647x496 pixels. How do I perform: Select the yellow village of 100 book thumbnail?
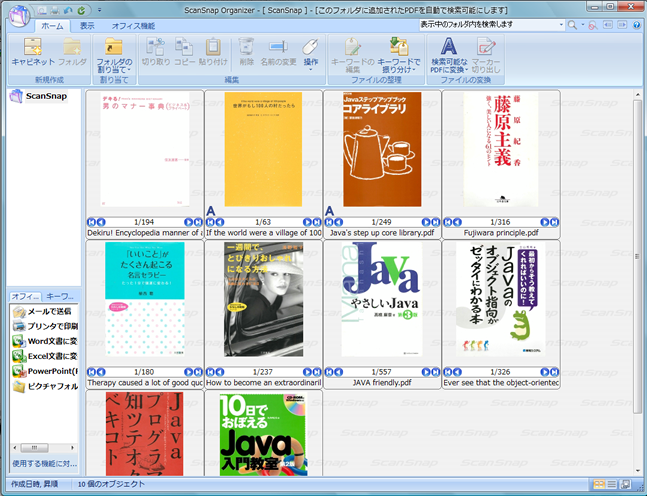tap(263, 149)
